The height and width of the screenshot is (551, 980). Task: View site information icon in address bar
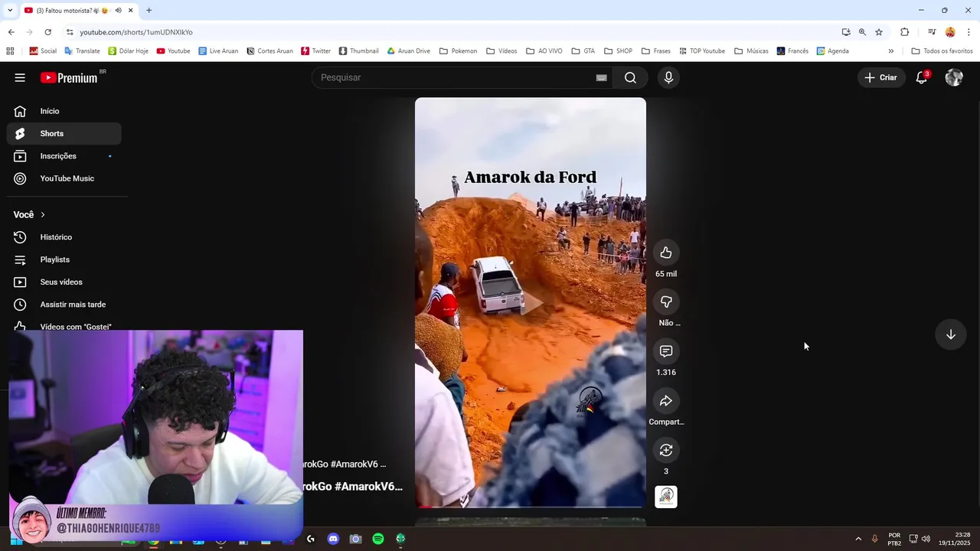(x=70, y=32)
